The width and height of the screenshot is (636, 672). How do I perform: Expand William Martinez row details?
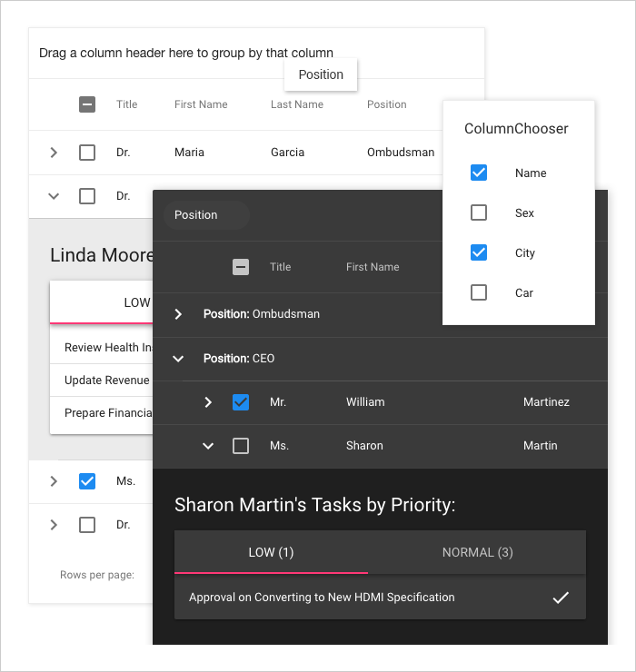tap(208, 401)
